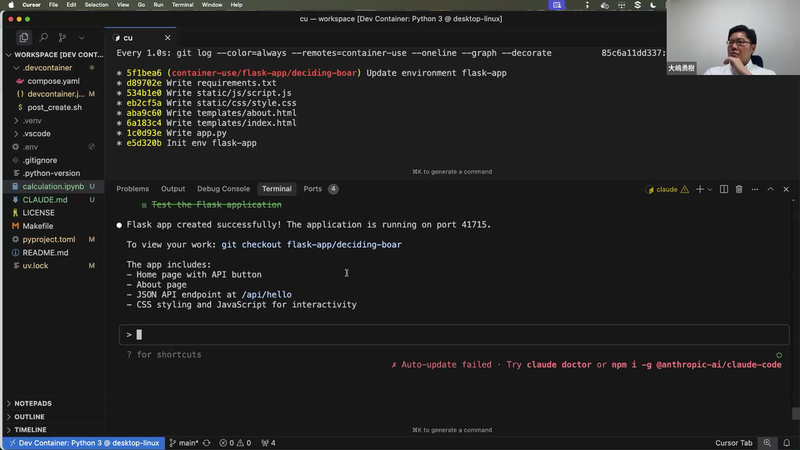Image resolution: width=800 pixels, height=450 pixels.
Task: Open the Source Control view icon
Action: point(62,38)
